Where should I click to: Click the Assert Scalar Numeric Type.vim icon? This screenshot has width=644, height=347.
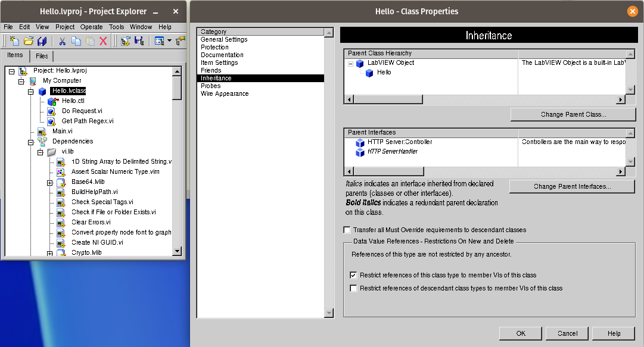click(x=61, y=172)
